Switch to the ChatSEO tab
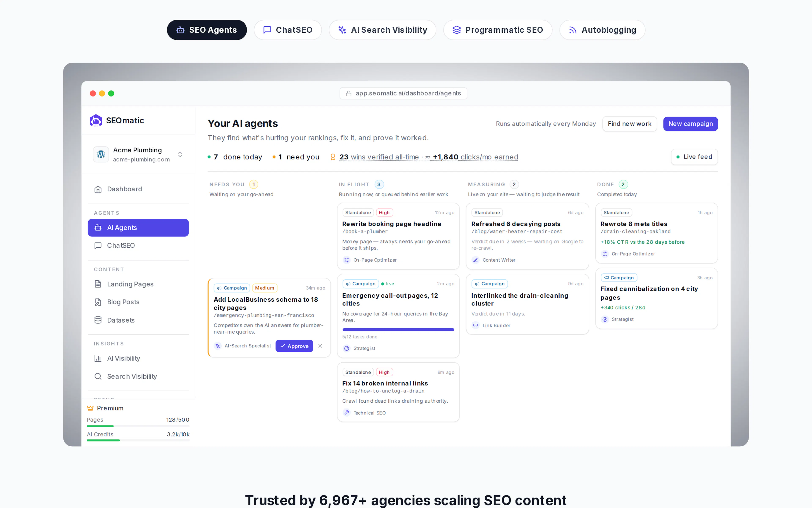 [288, 30]
